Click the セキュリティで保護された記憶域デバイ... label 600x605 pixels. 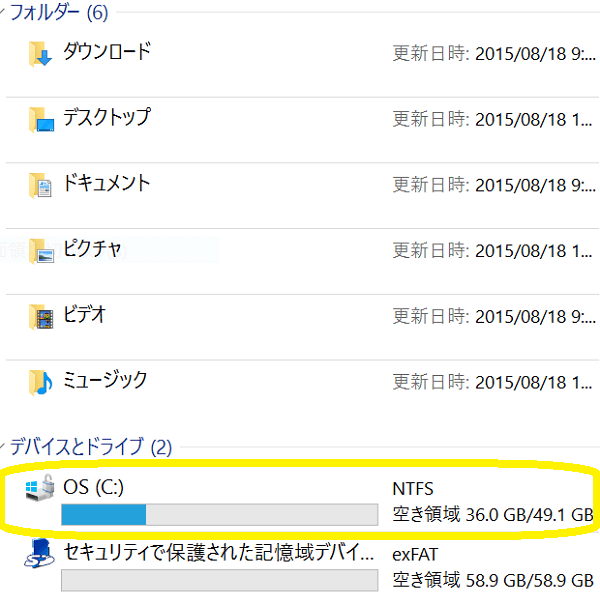coord(218,552)
